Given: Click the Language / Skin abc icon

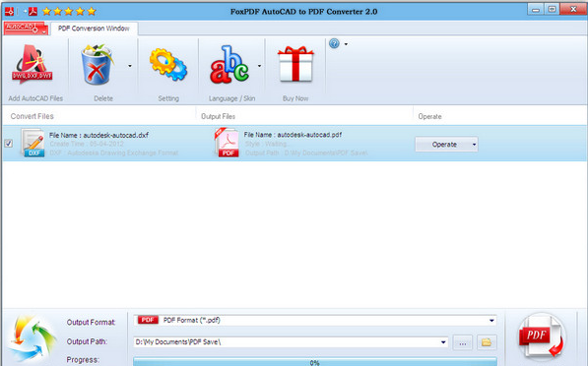Looking at the screenshot, I should [x=229, y=64].
